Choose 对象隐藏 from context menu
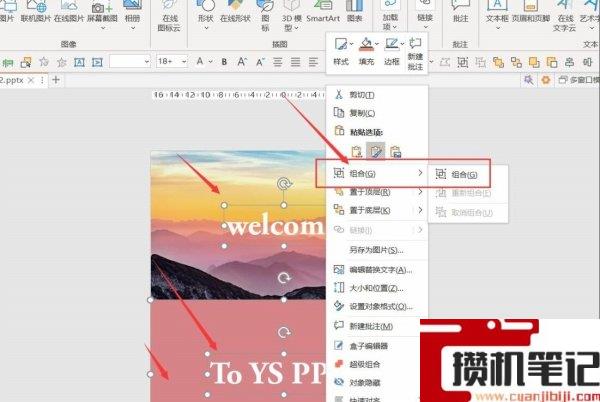Viewport: 600px width, 402px height. [x=375, y=382]
